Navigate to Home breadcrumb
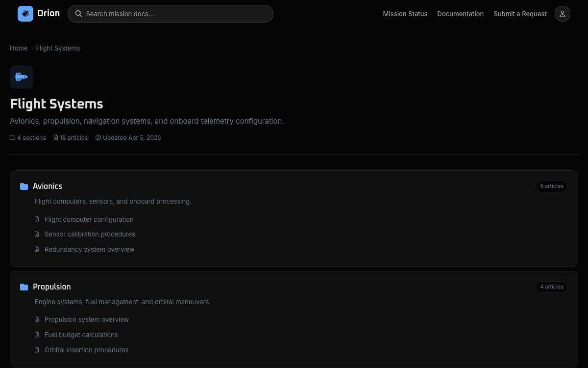 [x=19, y=48]
